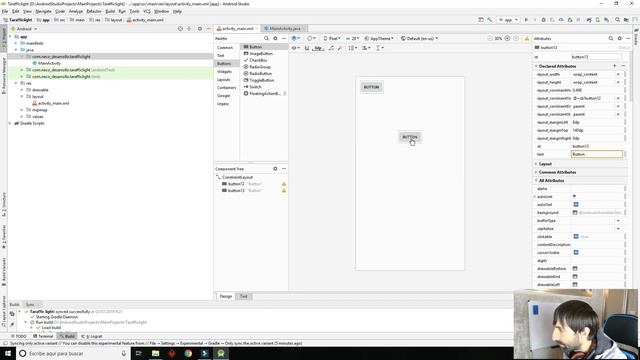
Task: Search attributes with magnifier icon
Action: pos(611,38)
